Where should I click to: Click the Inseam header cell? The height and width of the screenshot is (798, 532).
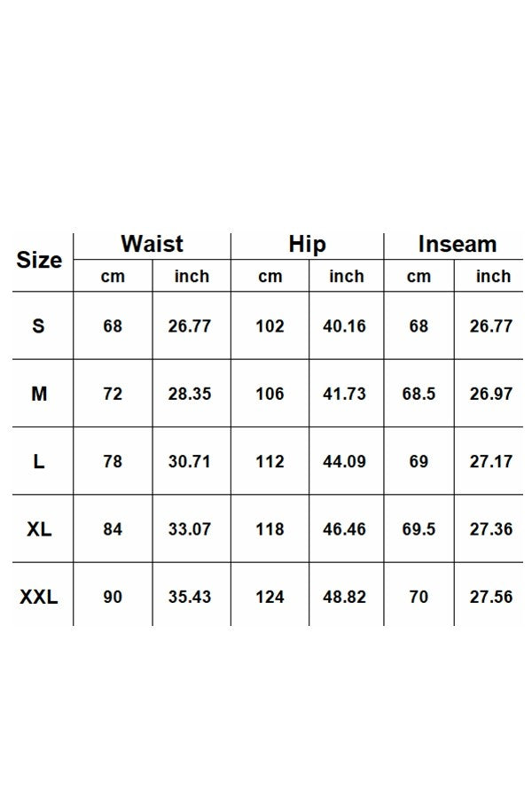pos(457,245)
